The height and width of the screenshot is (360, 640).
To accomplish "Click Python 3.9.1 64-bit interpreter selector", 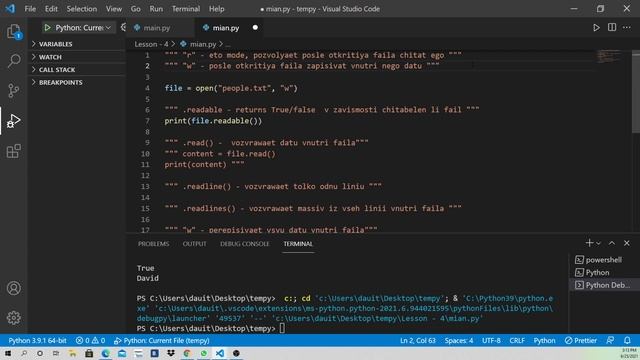I will tap(37, 340).
